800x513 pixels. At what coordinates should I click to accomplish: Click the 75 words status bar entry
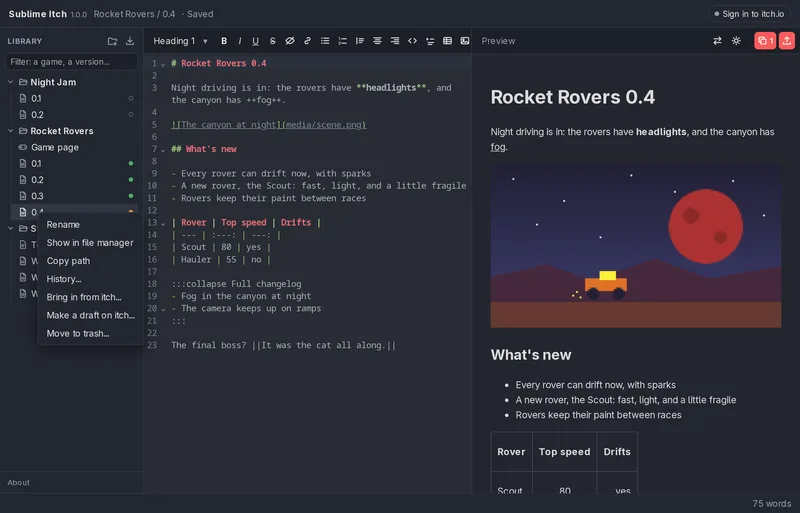click(771, 503)
